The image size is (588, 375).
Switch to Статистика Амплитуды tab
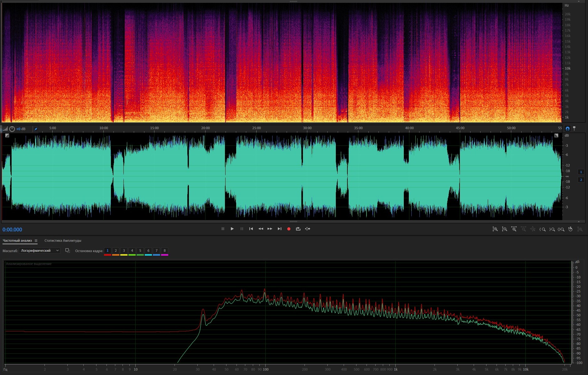63,241
